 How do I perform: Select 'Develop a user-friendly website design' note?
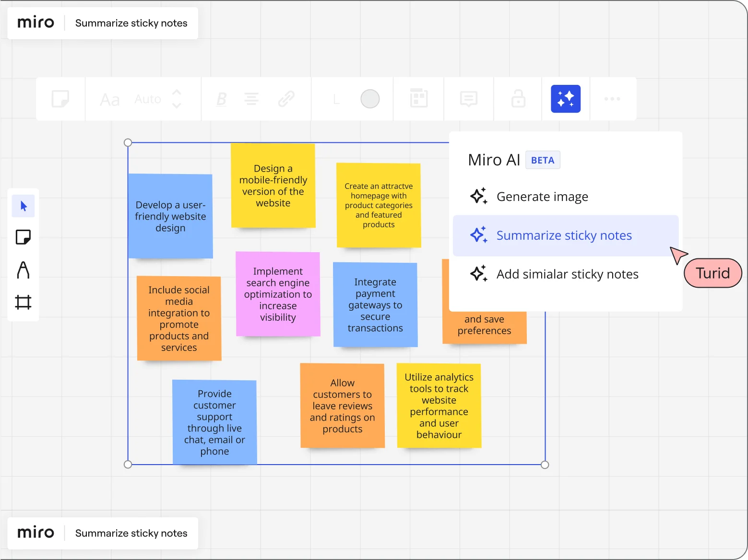click(x=170, y=216)
